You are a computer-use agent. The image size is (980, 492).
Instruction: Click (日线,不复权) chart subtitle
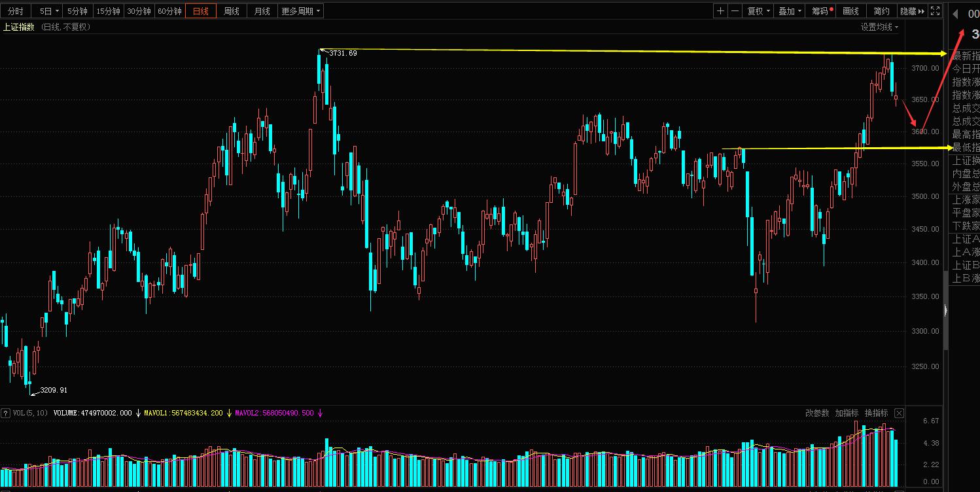66,27
